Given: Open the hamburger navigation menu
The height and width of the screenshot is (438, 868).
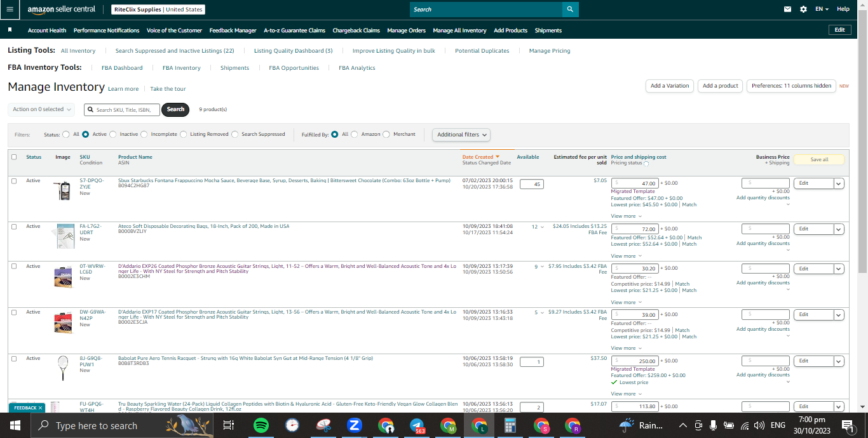Looking at the screenshot, I should (10, 10).
